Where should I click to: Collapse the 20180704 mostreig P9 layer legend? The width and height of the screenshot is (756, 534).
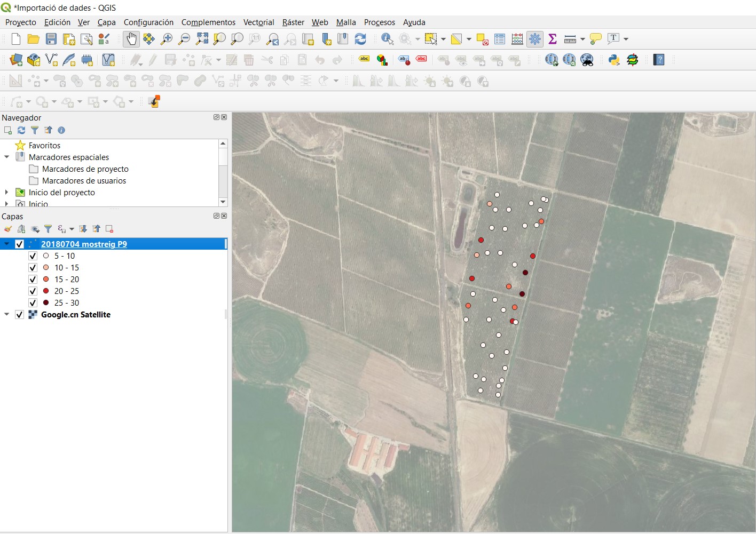[6, 244]
